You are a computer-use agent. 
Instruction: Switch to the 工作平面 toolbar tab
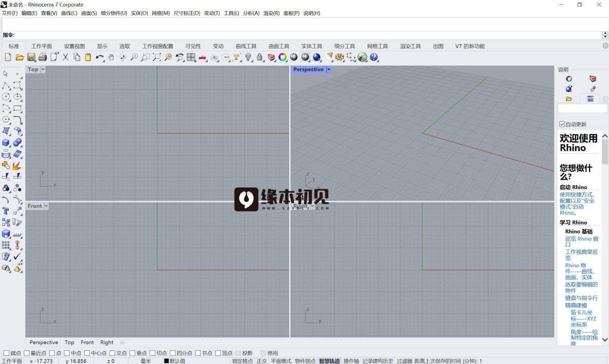point(42,46)
